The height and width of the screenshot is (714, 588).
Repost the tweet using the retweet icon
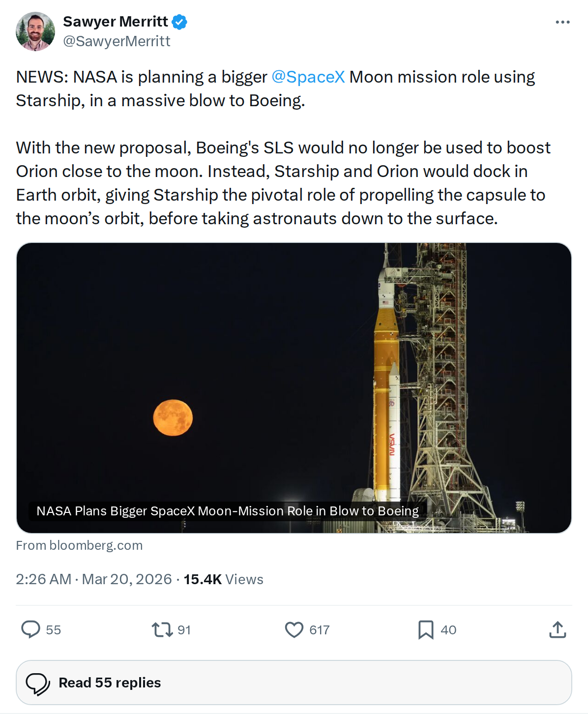[161, 629]
